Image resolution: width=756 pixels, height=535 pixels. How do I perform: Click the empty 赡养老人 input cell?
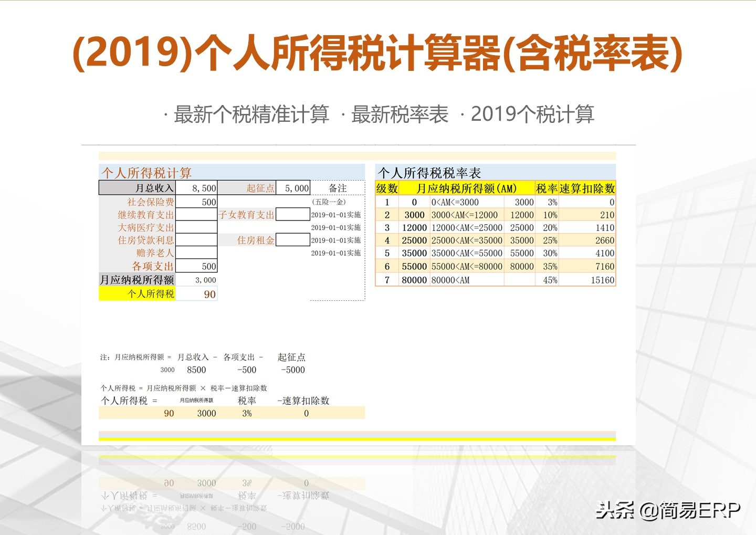pyautogui.click(x=197, y=253)
